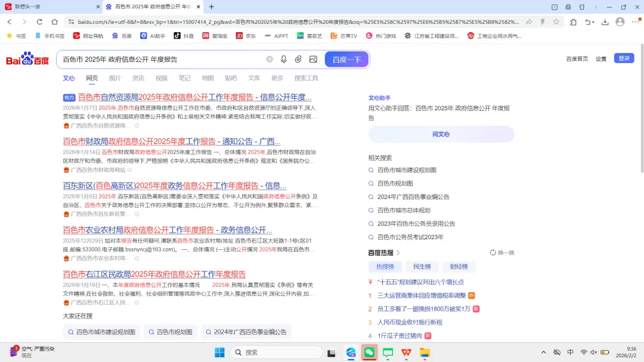Select the 财经榜 hot list tab
The width and height of the screenshot is (644, 362).
pos(459,267)
